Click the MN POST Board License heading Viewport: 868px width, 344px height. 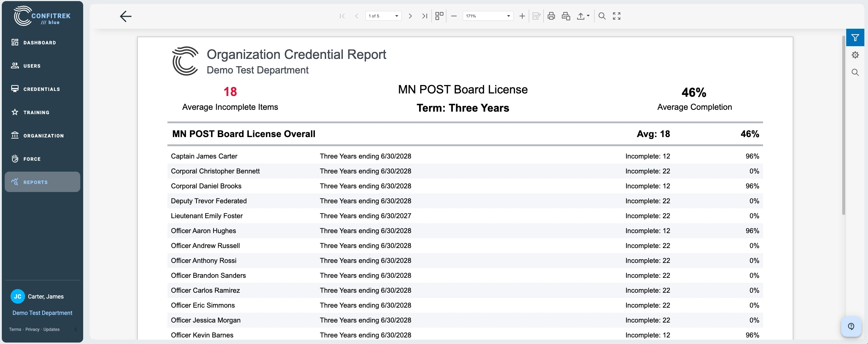tap(463, 89)
